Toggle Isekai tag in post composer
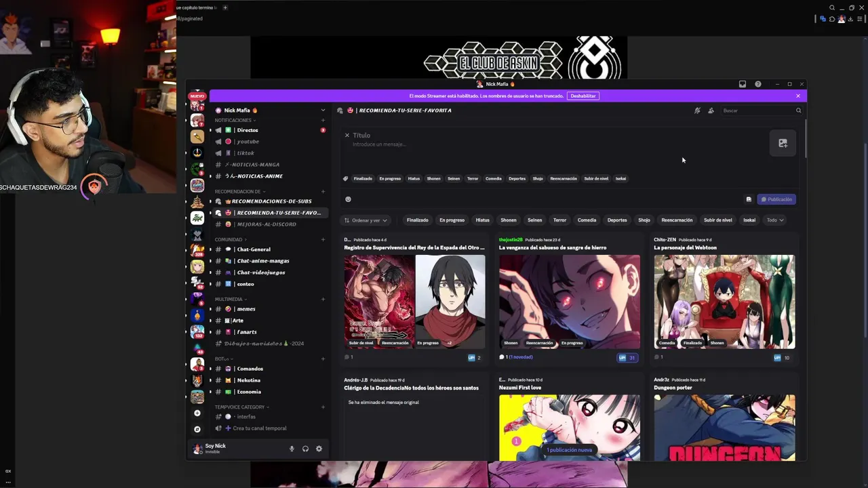 [620, 178]
